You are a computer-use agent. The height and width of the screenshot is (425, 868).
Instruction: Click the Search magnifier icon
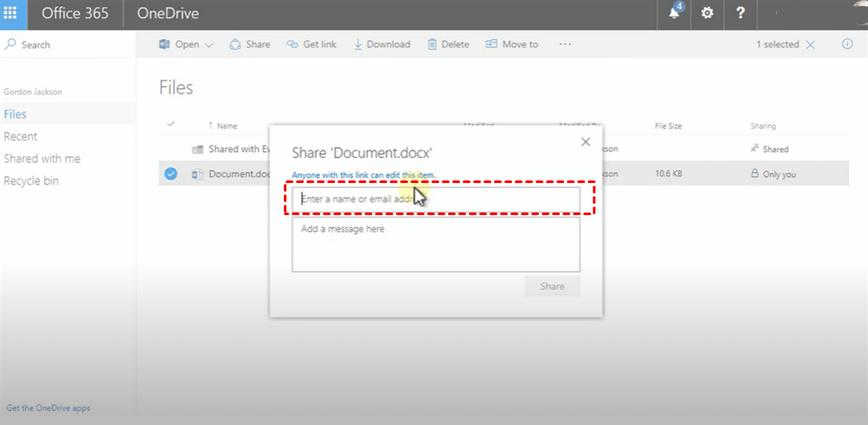pyautogui.click(x=10, y=44)
